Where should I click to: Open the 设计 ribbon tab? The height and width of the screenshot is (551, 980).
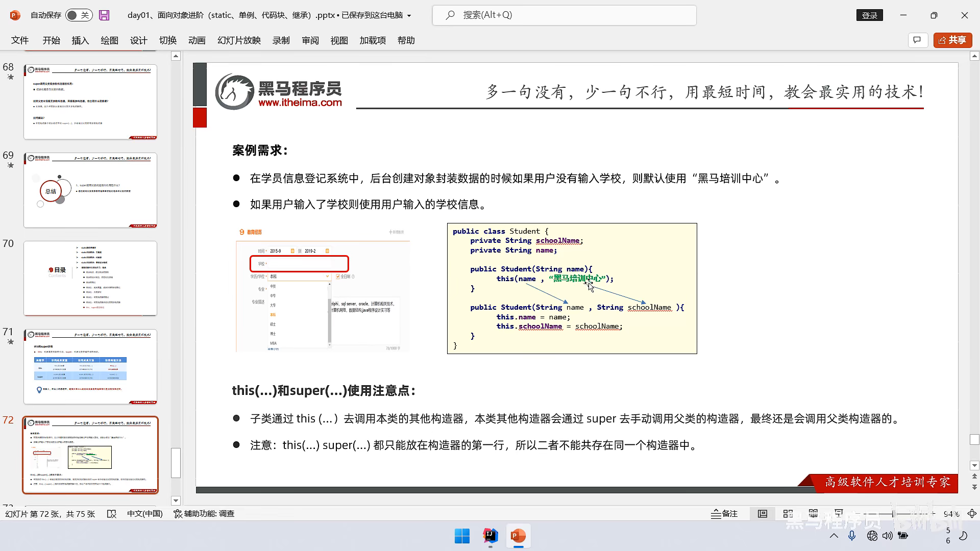(x=138, y=40)
